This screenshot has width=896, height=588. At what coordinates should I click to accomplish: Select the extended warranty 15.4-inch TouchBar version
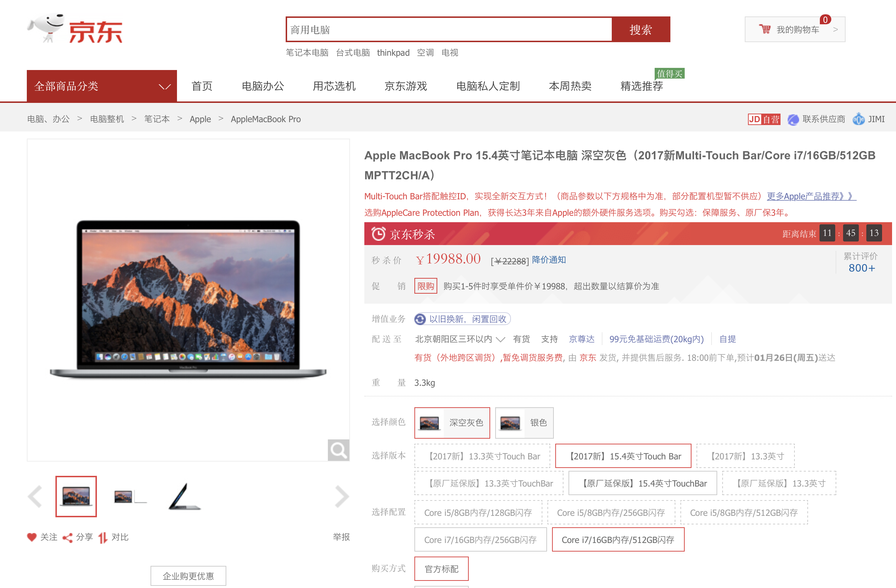[x=642, y=483]
